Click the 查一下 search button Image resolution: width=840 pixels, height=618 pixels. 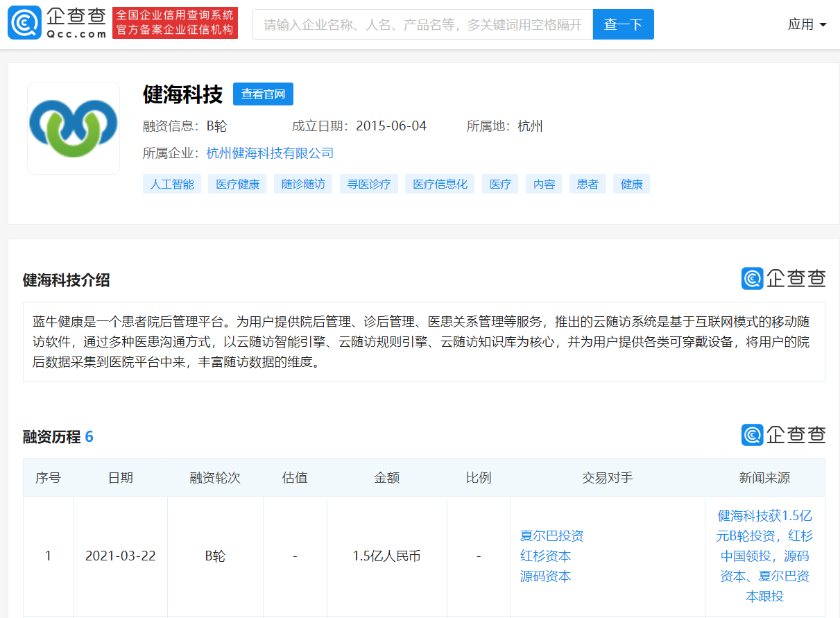[624, 24]
